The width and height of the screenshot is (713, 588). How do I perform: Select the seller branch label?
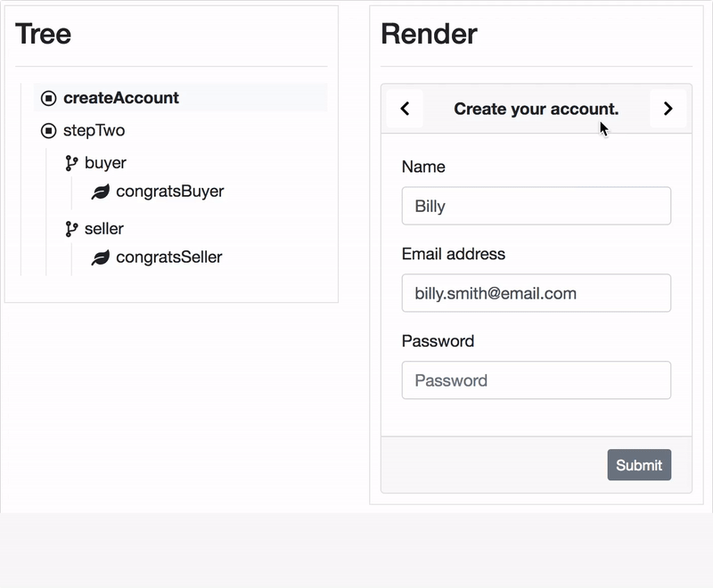(x=104, y=229)
